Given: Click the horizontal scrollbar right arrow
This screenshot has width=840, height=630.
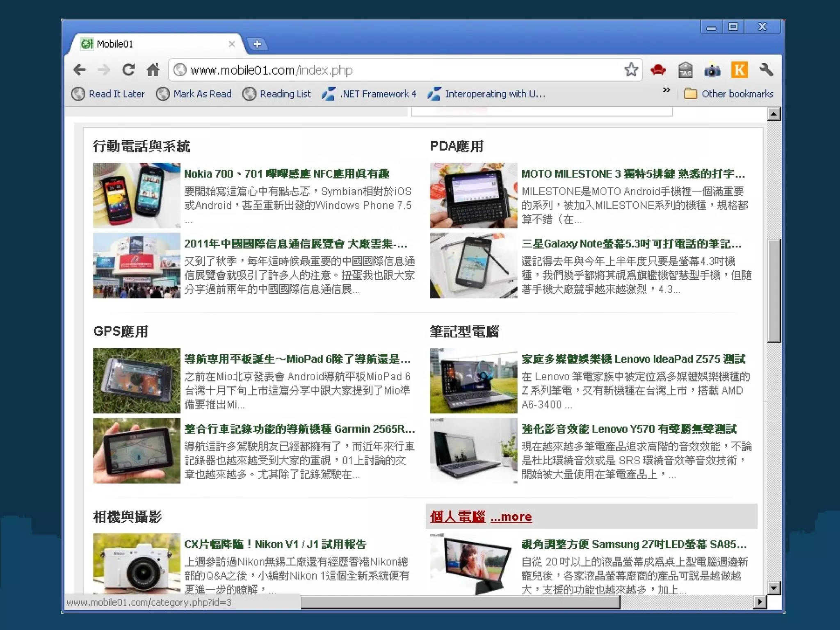Looking at the screenshot, I should [760, 602].
